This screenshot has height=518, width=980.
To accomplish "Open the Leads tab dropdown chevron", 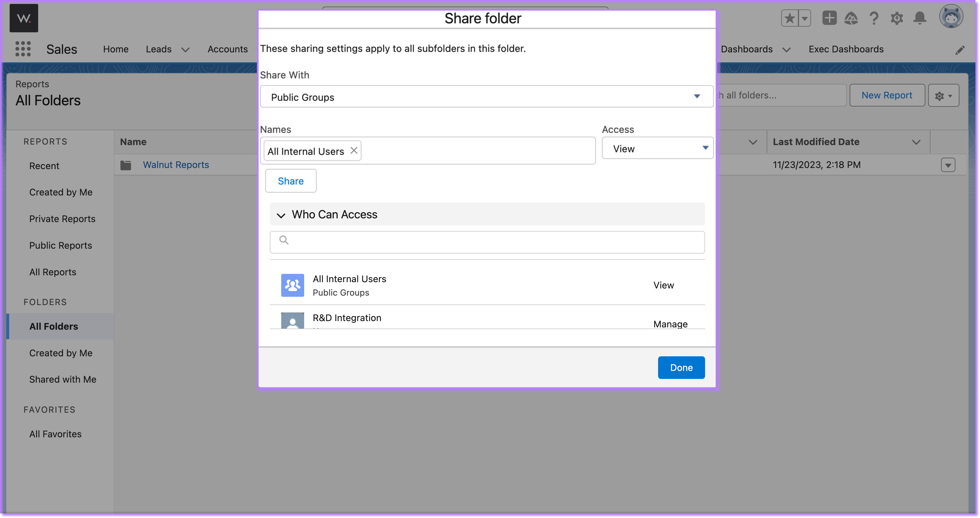I will [185, 50].
